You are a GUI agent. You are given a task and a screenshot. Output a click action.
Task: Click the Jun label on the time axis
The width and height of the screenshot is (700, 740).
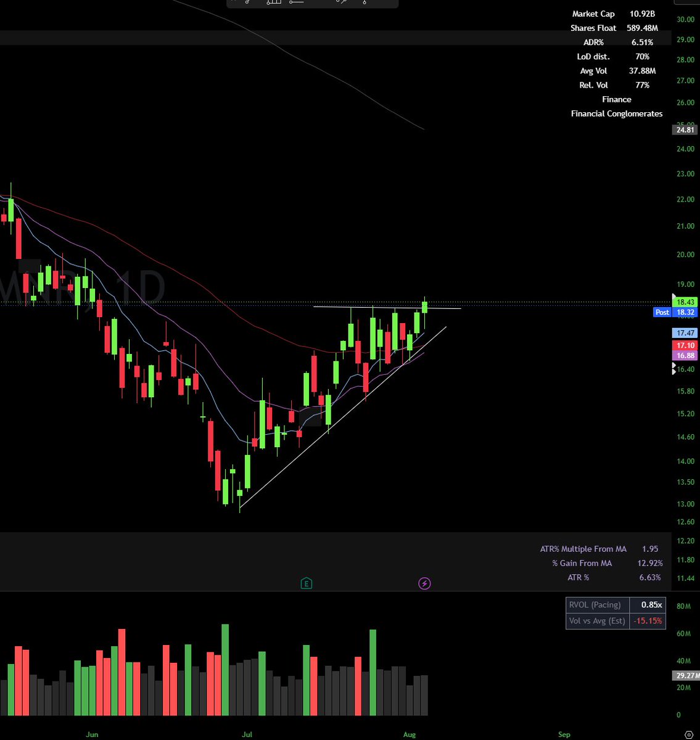[x=92, y=734]
